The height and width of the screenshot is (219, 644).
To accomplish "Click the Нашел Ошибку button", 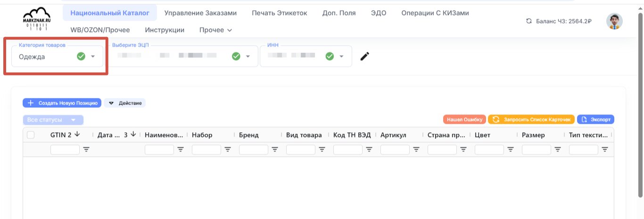I will tap(464, 120).
